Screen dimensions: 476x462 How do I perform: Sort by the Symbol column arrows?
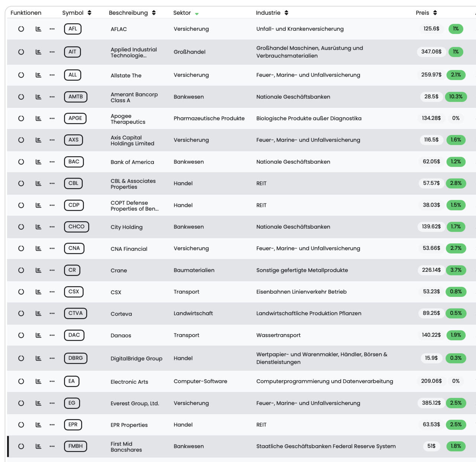[x=89, y=13]
